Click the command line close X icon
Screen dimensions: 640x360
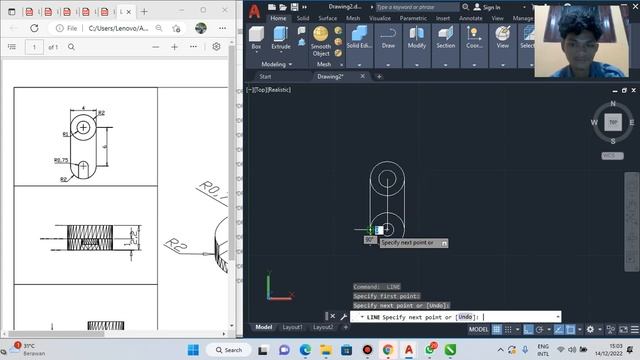(333, 316)
